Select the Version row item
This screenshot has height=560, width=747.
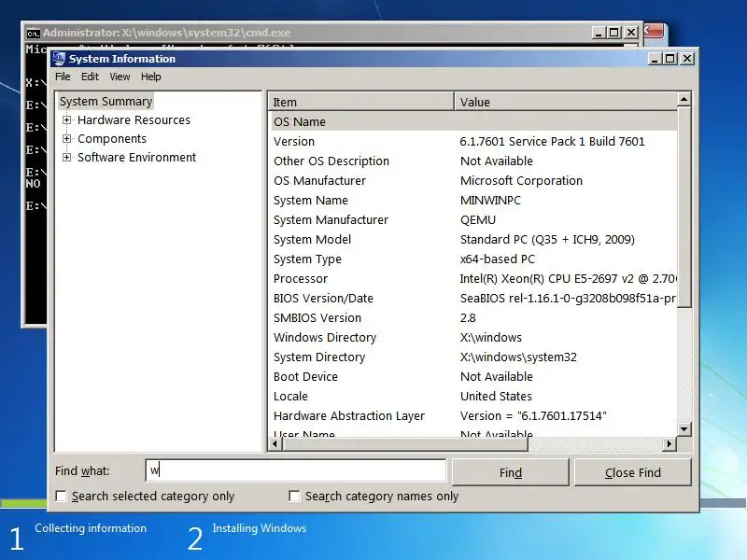tap(294, 142)
